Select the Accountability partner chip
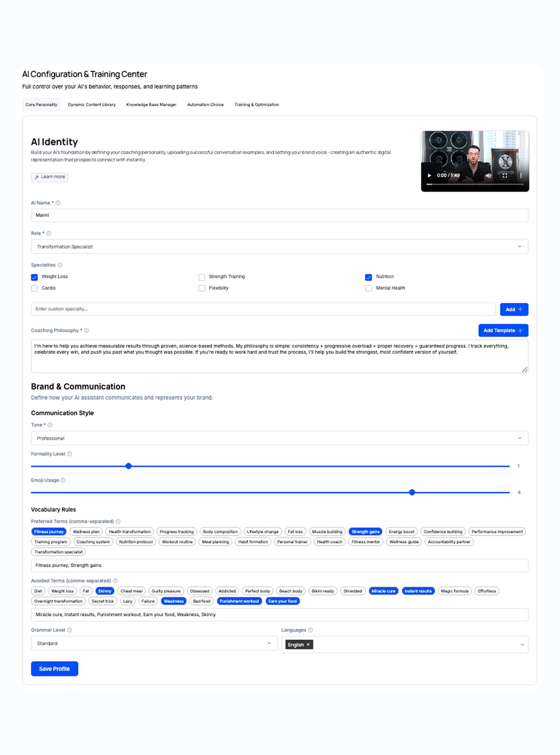The height and width of the screenshot is (755, 560). point(449,542)
